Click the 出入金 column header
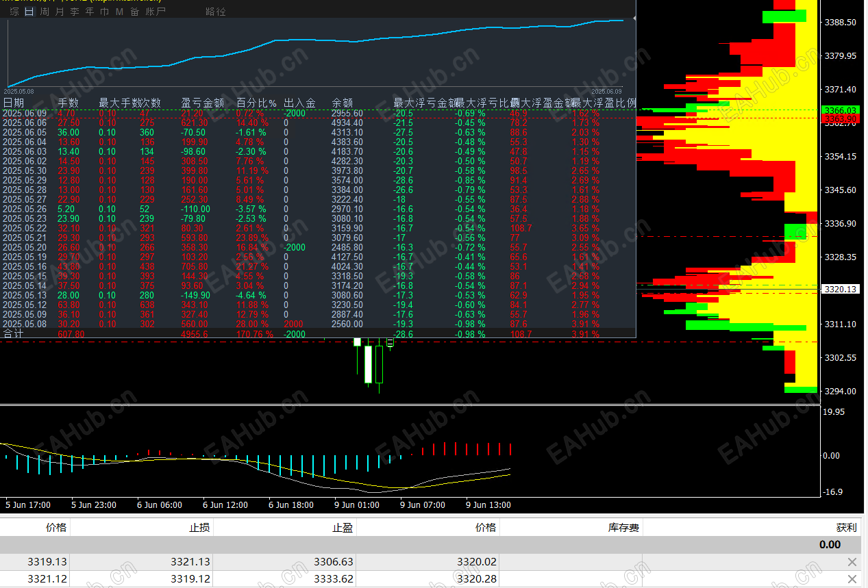The image size is (868, 588). point(300,103)
